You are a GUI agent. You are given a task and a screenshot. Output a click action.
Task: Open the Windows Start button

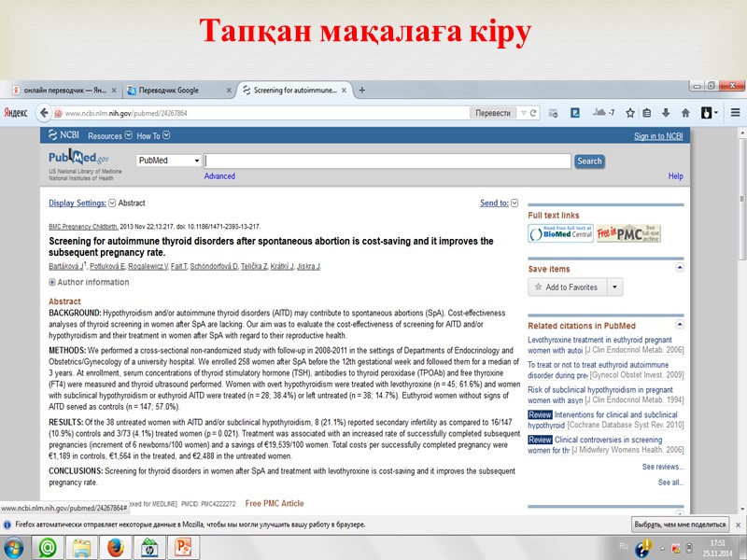pyautogui.click(x=13, y=548)
